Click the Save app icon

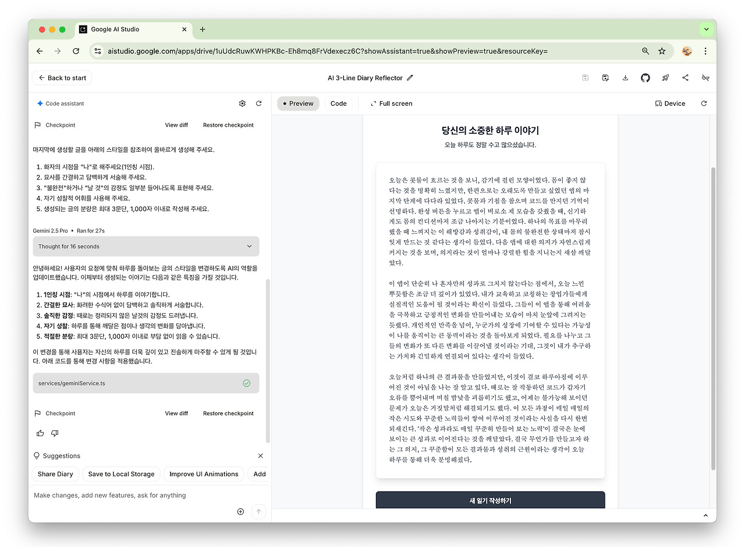tap(585, 77)
